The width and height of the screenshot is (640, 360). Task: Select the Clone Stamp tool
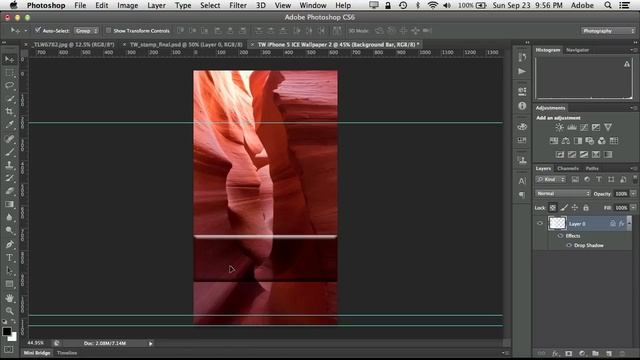click(x=9, y=165)
